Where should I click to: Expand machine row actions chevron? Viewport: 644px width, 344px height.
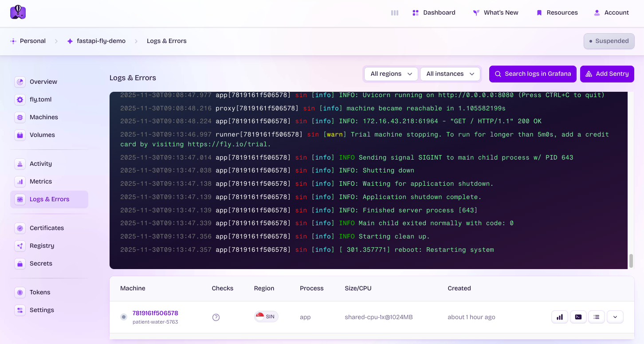(x=615, y=317)
